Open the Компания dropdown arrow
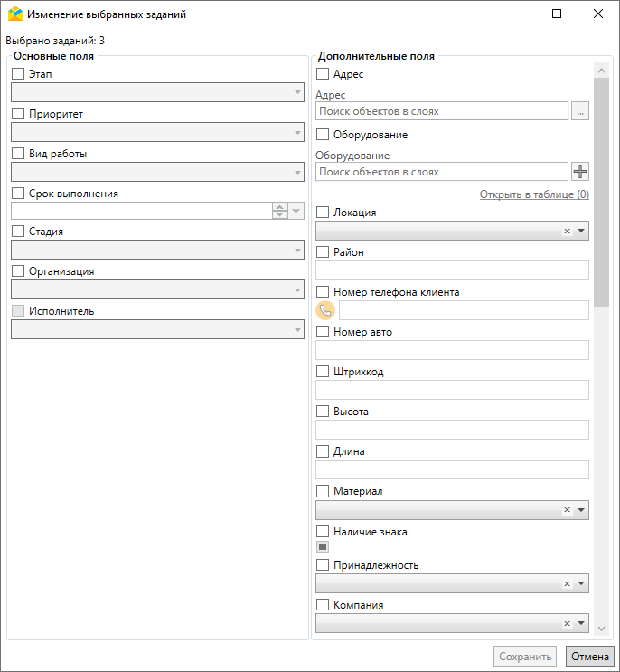The width and height of the screenshot is (620, 672). click(x=581, y=624)
